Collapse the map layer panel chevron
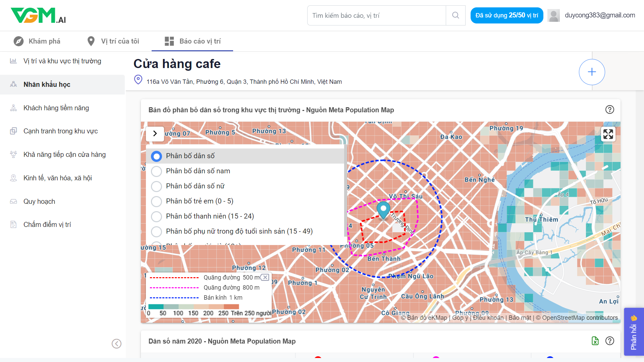The height and width of the screenshot is (362, 644). pyautogui.click(x=155, y=133)
